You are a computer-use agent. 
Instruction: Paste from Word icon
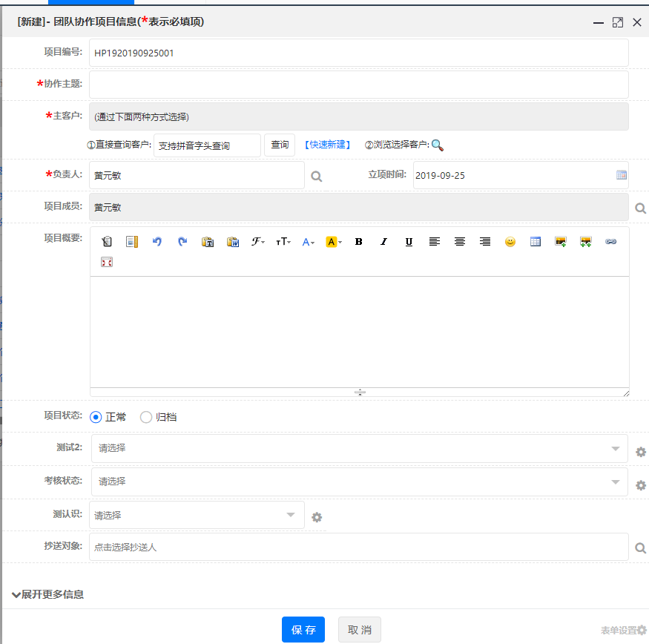click(233, 241)
